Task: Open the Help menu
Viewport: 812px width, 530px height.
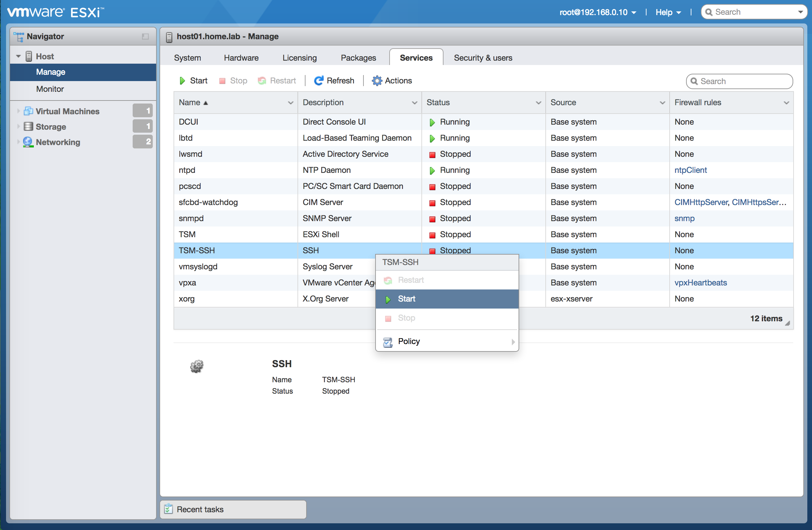Action: coord(667,12)
